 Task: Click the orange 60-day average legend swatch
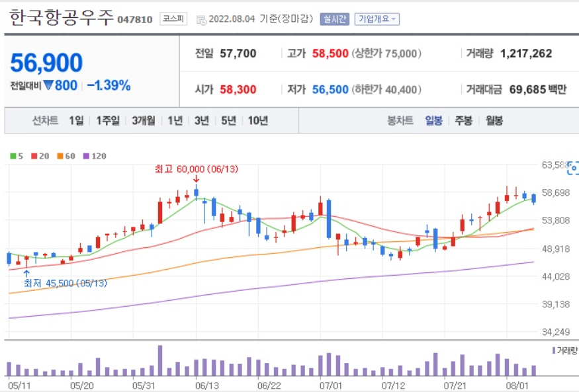[60, 156]
